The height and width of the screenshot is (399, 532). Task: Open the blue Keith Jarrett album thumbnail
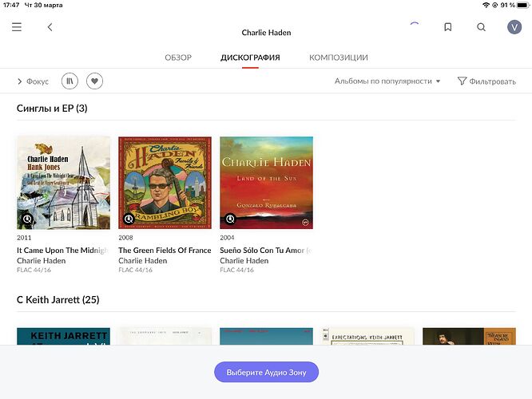point(63,336)
